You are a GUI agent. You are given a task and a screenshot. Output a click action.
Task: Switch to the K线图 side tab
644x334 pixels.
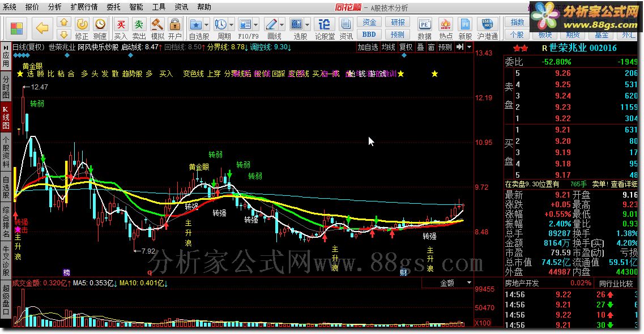pyautogui.click(x=6, y=117)
